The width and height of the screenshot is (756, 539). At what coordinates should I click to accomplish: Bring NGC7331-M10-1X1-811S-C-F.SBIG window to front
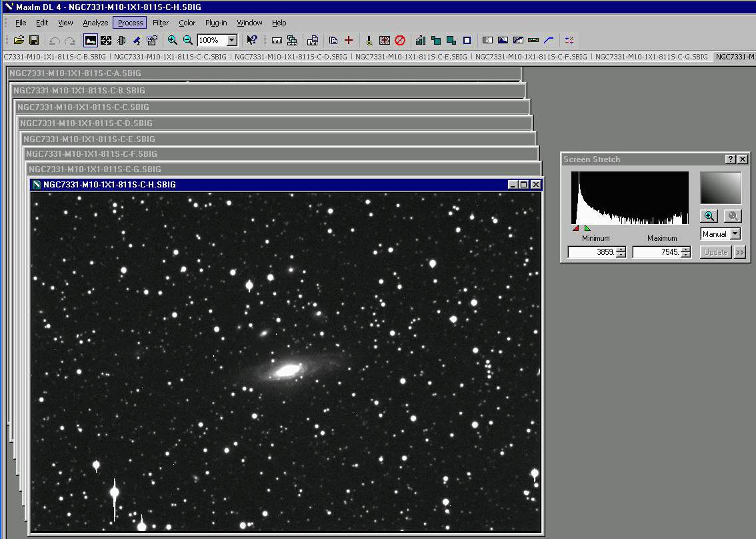pyautogui.click(x=281, y=154)
